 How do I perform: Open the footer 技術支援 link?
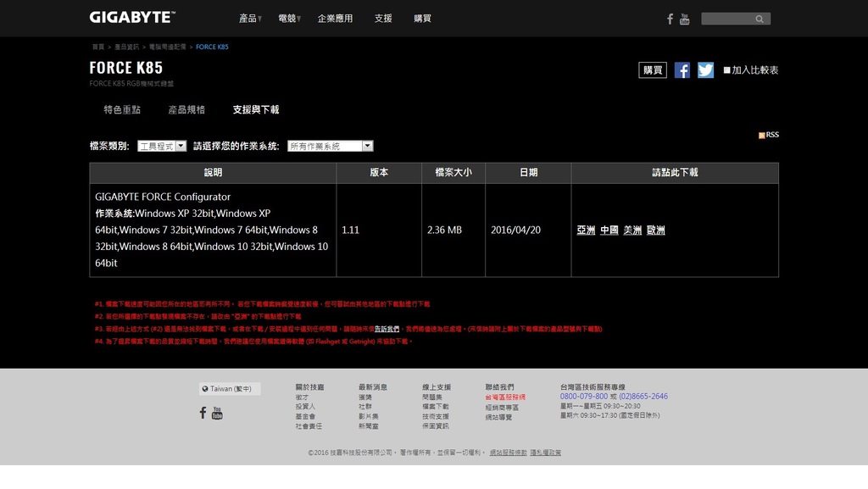pyautogui.click(x=435, y=416)
